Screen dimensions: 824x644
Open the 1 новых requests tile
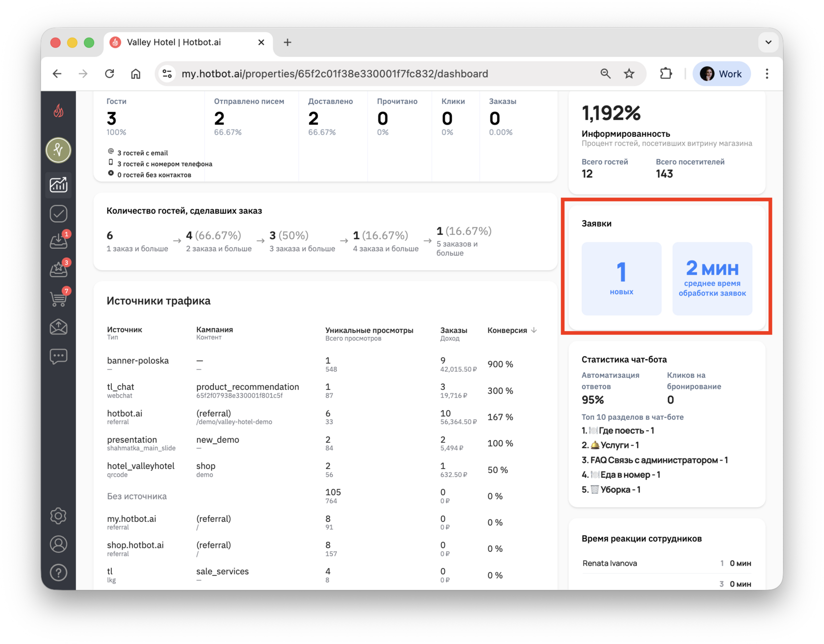621,279
